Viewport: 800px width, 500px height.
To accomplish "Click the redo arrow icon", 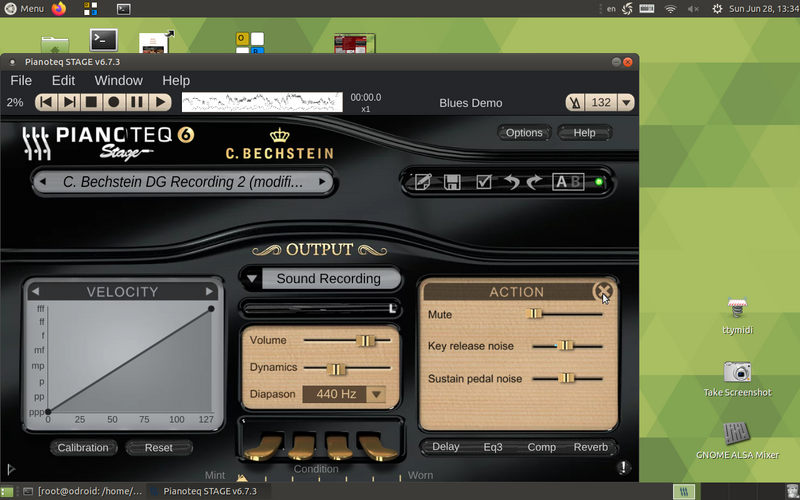I will pos(534,182).
